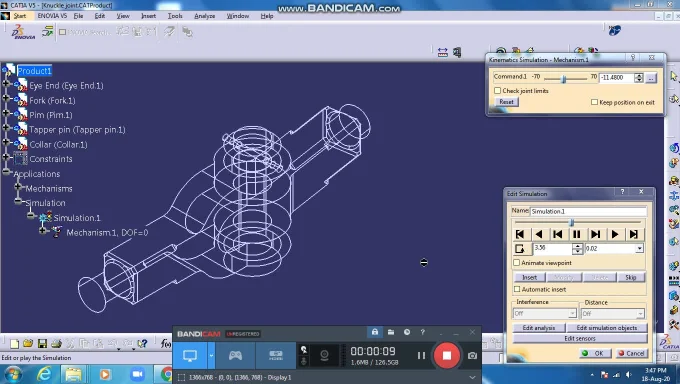Click the Bandicam screenshot camera icon
This screenshot has height=384, width=680.
click(x=472, y=356)
